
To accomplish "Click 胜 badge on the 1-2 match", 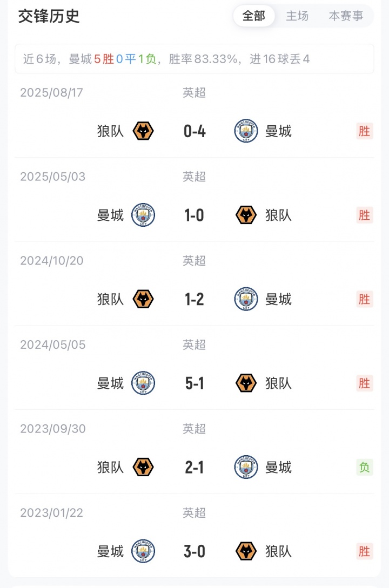I will pyautogui.click(x=365, y=299).
